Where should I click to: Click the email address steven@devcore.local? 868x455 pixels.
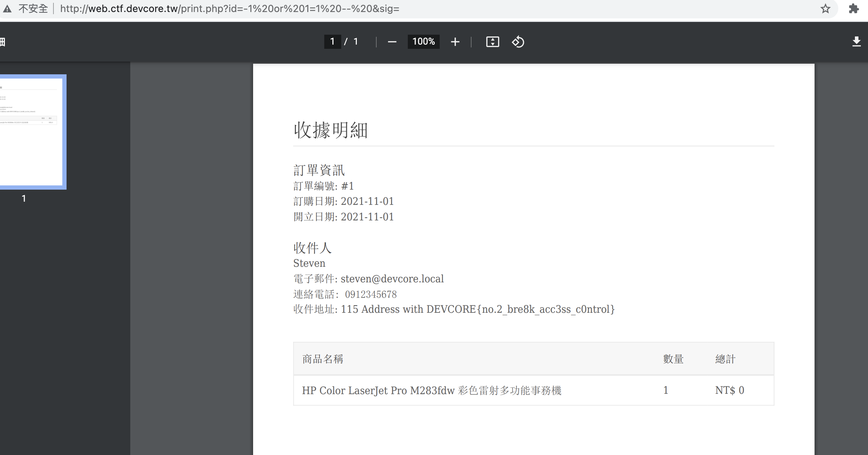pyautogui.click(x=392, y=279)
